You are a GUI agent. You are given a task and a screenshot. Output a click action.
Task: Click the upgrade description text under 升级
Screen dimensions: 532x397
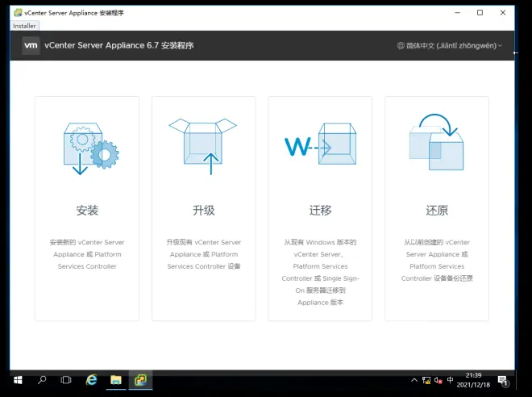pos(204,254)
